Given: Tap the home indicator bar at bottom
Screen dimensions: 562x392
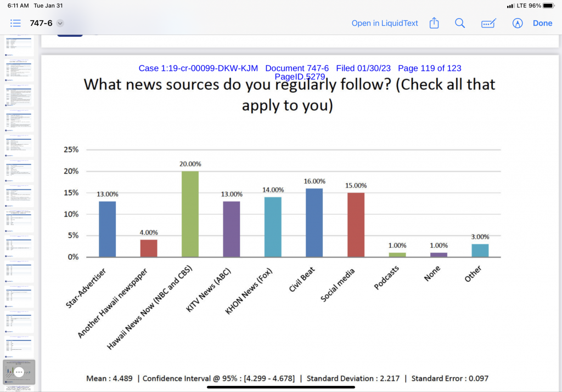Looking at the screenshot, I should (281, 387).
